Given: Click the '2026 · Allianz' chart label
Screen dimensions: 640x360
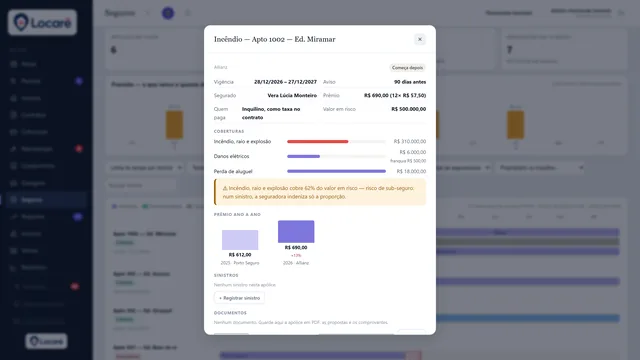Looking at the screenshot, I should [296, 263].
